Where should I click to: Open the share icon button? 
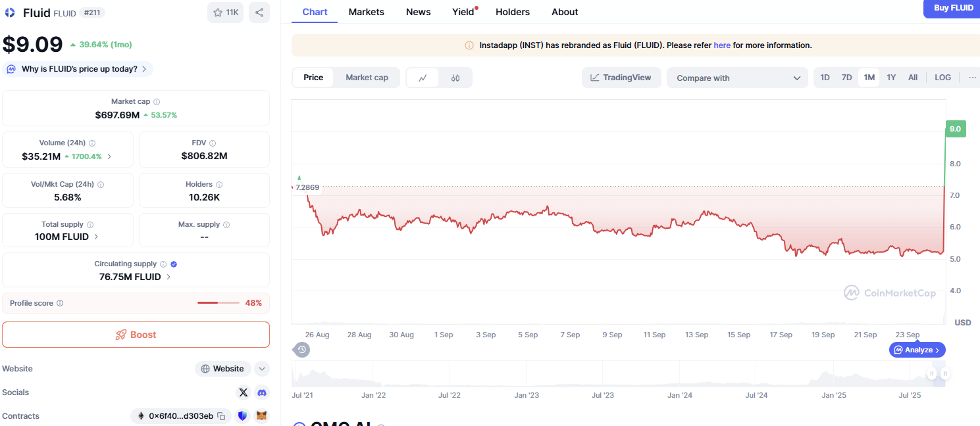(259, 12)
